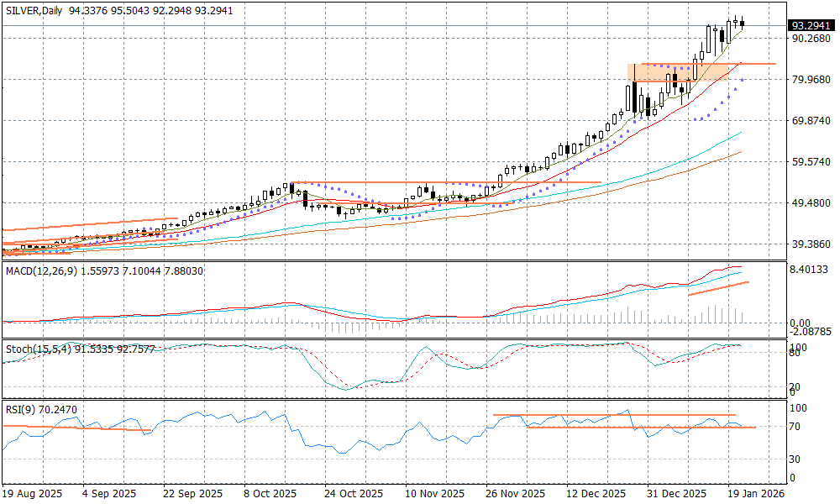Click the 8.40133 MACD scale value
This screenshot has height=504, width=840.
[x=811, y=270]
